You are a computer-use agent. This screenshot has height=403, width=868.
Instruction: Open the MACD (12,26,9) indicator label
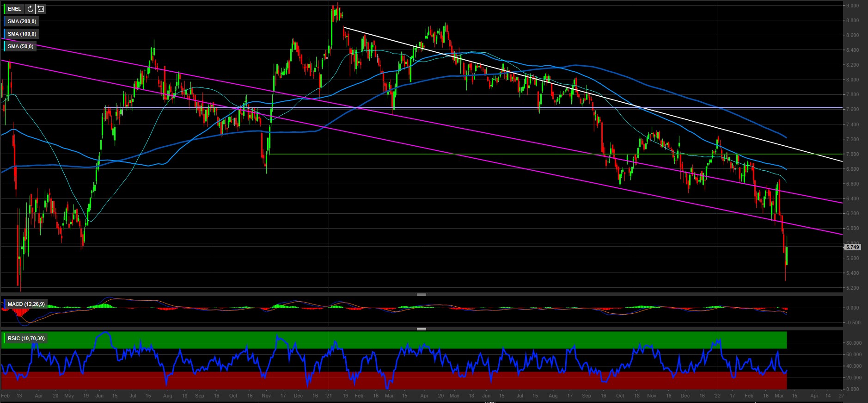pos(26,304)
